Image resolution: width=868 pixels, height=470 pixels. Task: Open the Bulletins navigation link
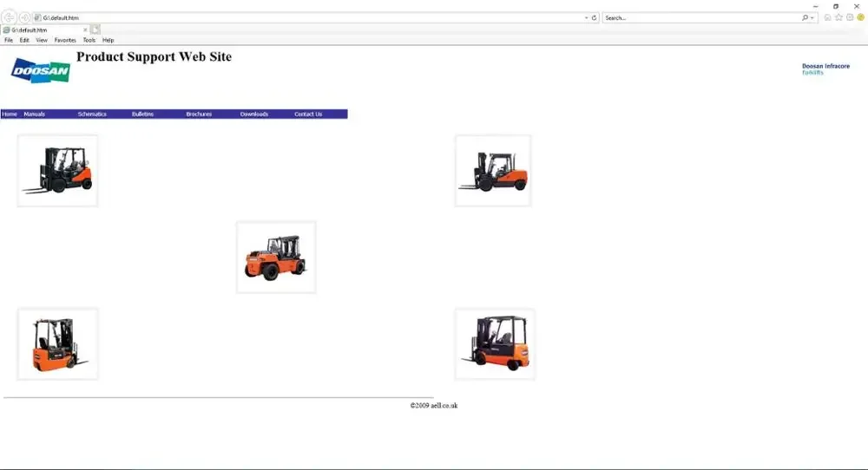pyautogui.click(x=143, y=114)
